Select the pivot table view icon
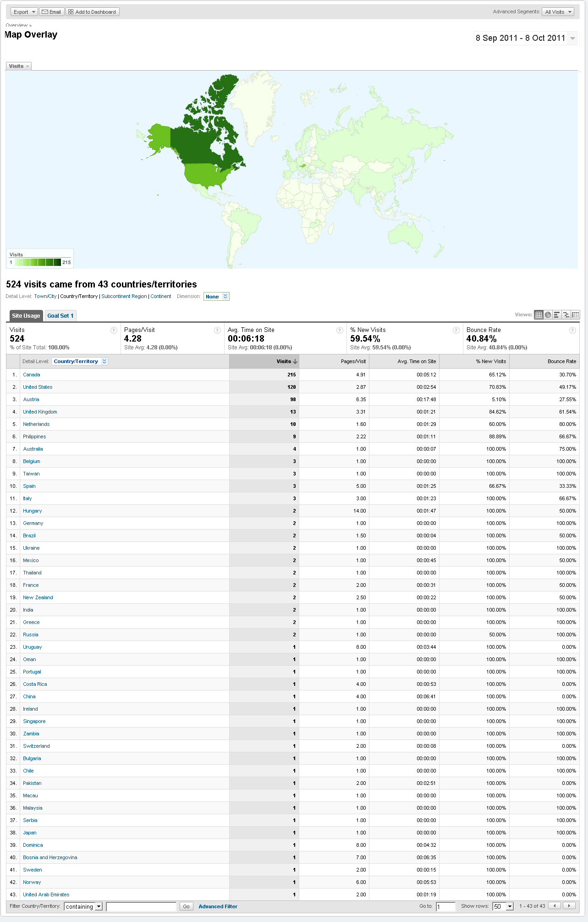The image size is (588, 922). [x=575, y=315]
